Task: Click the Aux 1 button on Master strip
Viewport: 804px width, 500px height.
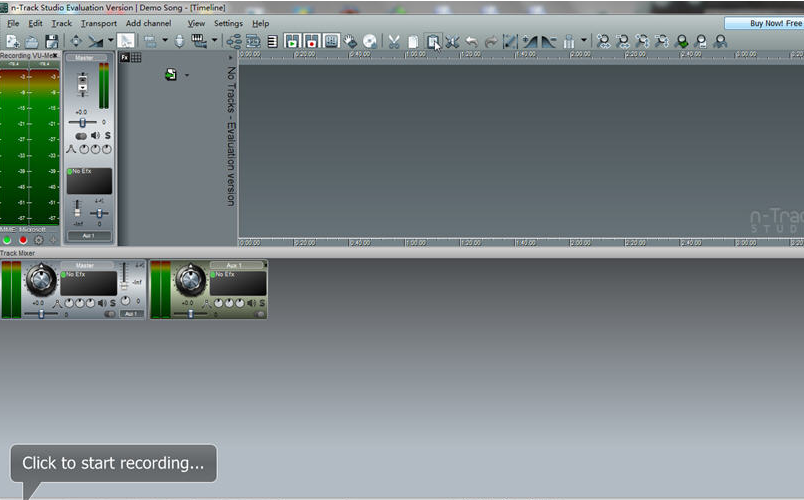Action: [x=89, y=236]
